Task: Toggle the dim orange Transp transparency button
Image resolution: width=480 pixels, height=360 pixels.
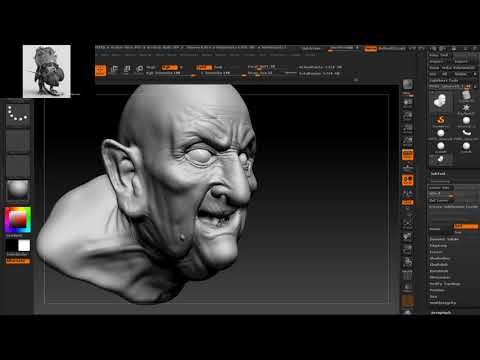Action: (x=408, y=300)
